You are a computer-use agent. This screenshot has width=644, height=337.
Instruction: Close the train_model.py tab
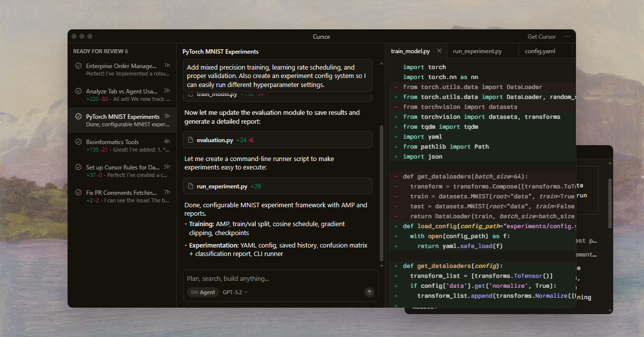tap(439, 51)
